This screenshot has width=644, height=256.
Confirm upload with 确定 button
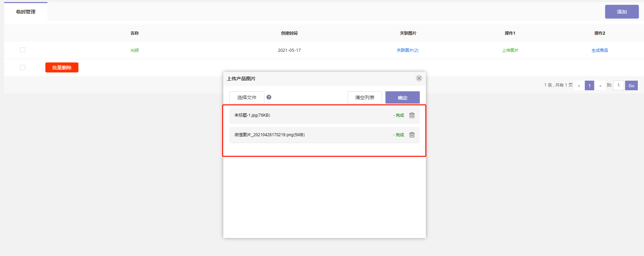coord(403,97)
